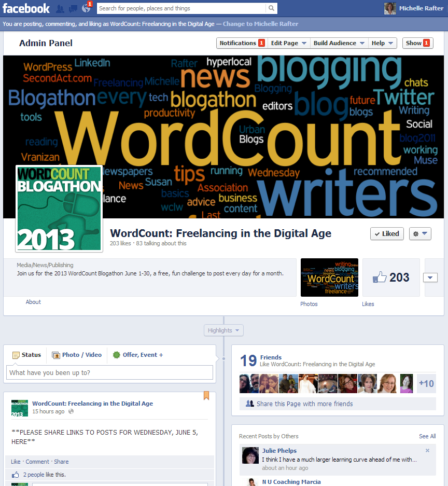The height and width of the screenshot is (486, 448).
Task: Click the public globe icon beside 15 hours ago
Action: pos(71,411)
